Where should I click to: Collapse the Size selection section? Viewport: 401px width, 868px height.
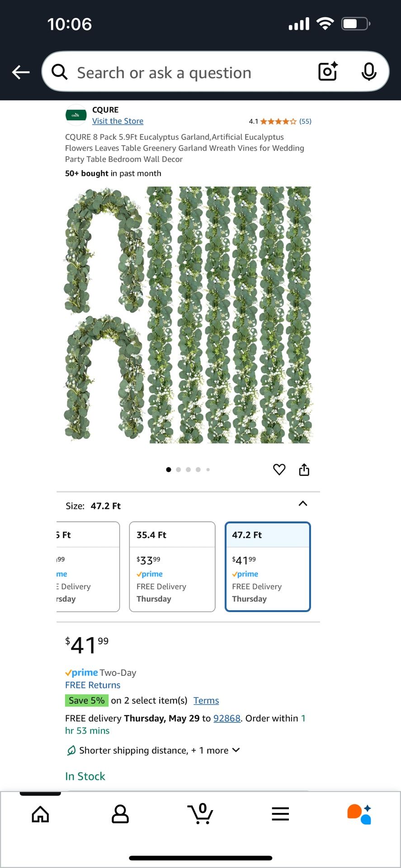tap(303, 504)
